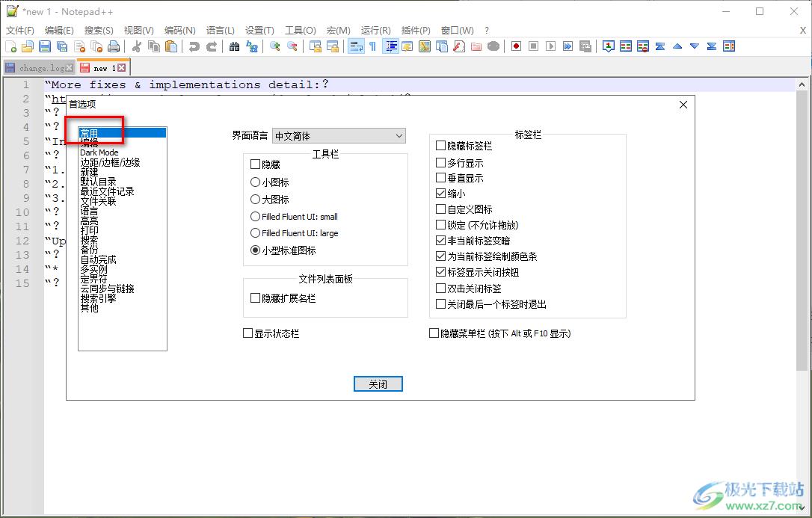The width and height of the screenshot is (812, 518).
Task: Enable 隐藏扩展名栏 checkbox
Action: pyautogui.click(x=283, y=298)
